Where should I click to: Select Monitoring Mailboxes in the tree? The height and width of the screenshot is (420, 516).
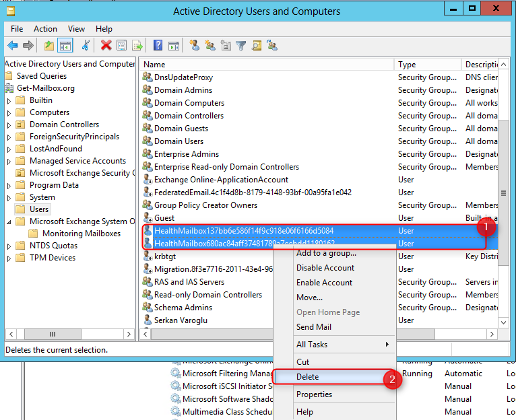[x=82, y=234]
